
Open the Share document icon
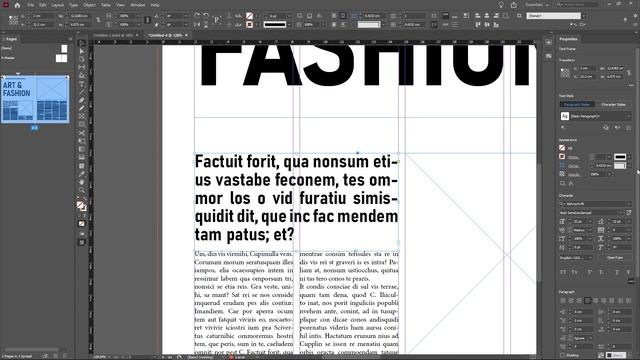(514, 5)
